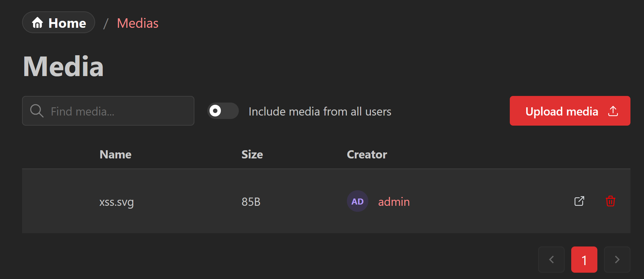This screenshot has height=279, width=644.
Task: Select Home from the breadcrumb navigation
Action: coord(58,22)
